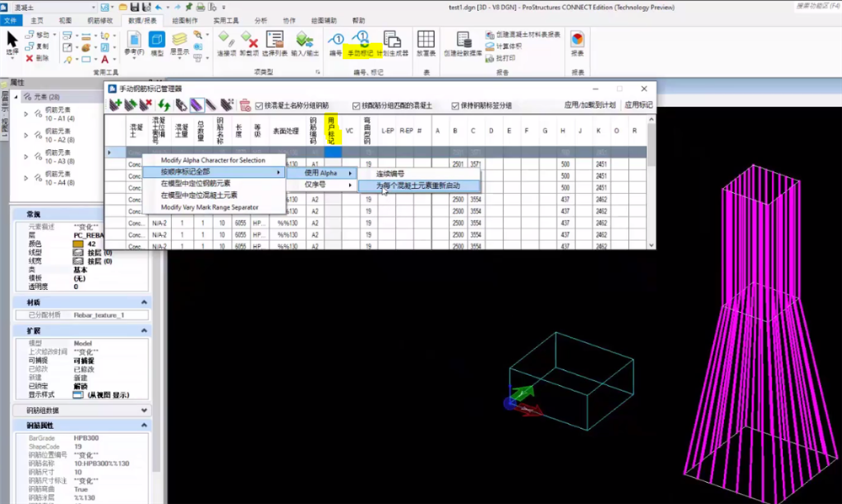Screen dimensions: 842x504
Task: Open 按顺序标记全部 context submenu
Action: (x=213, y=172)
